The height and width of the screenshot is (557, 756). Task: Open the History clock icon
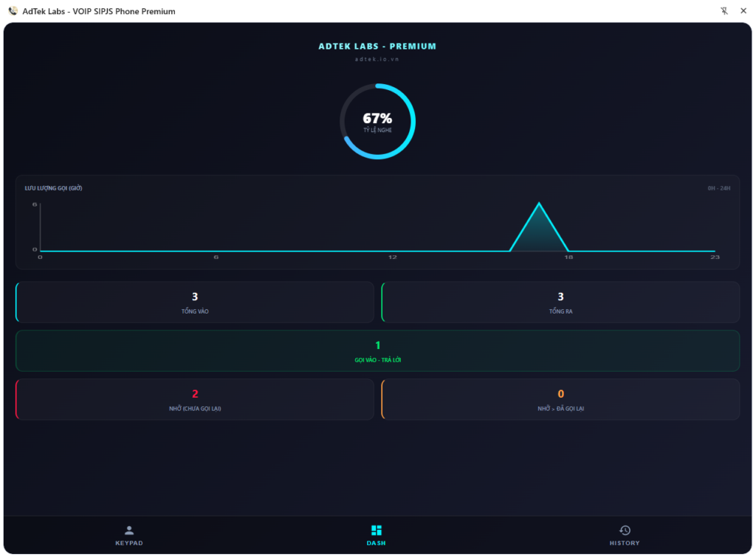[625, 530]
